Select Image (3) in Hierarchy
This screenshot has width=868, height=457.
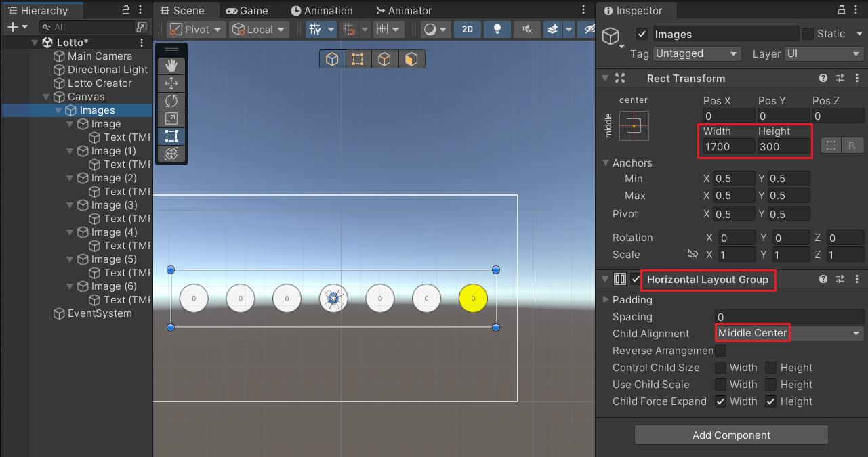pyautogui.click(x=114, y=205)
